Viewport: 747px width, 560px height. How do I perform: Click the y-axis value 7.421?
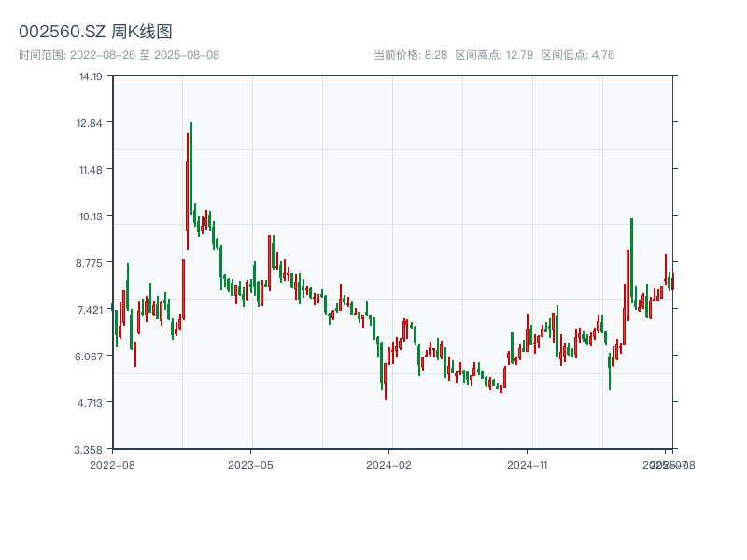tap(90, 310)
